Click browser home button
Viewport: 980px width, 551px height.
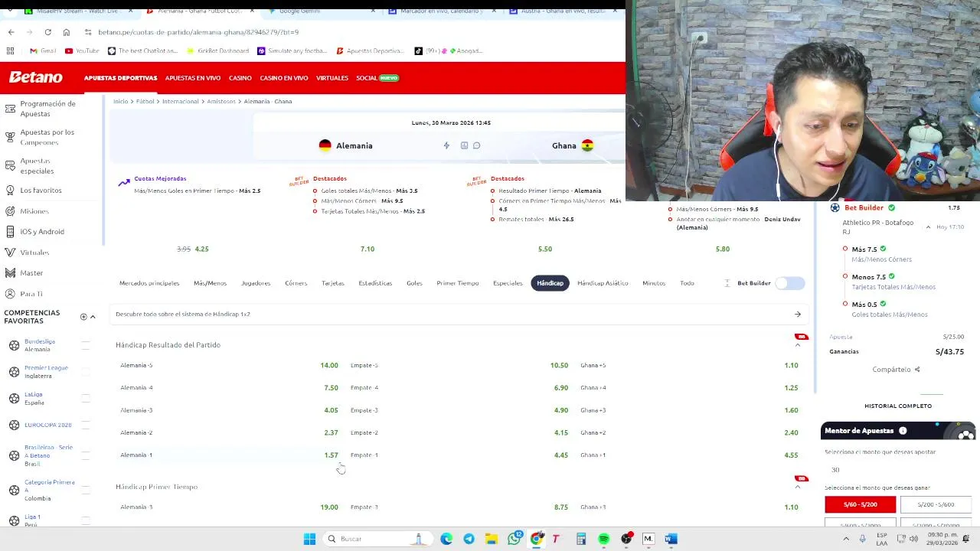tap(67, 32)
